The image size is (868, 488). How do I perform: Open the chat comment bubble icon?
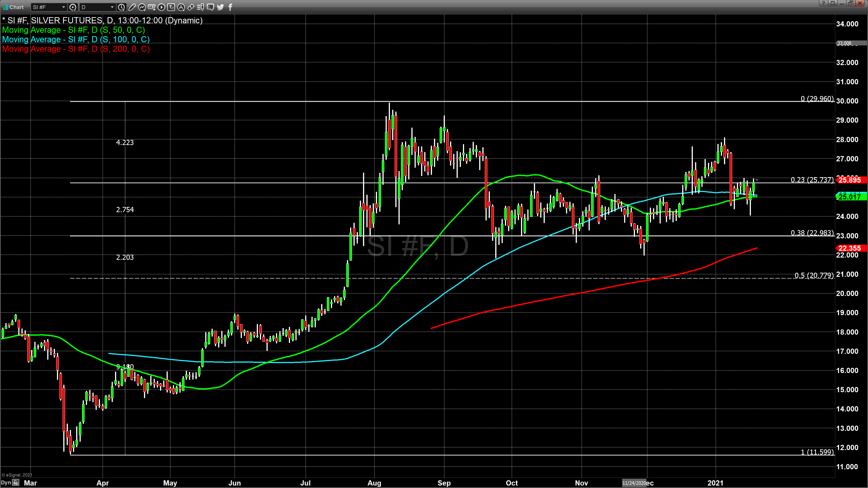[x=210, y=7]
